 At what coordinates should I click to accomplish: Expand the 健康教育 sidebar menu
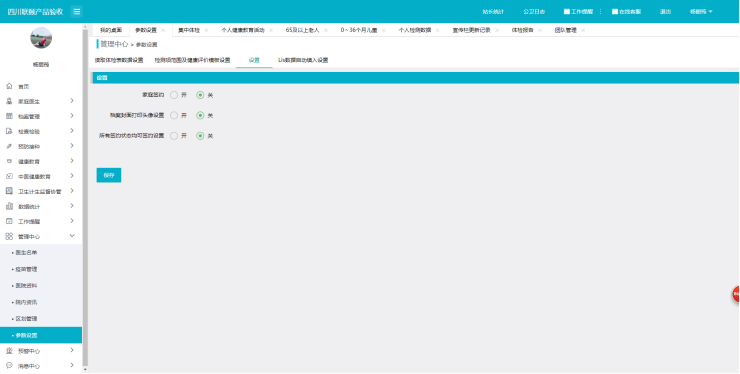click(x=72, y=161)
